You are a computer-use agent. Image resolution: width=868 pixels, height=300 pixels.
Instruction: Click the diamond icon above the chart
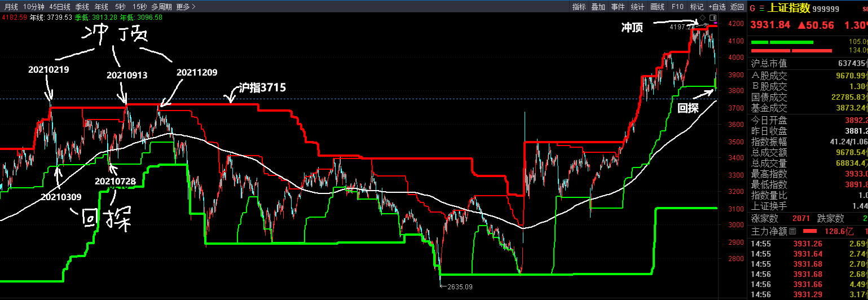coord(703,17)
